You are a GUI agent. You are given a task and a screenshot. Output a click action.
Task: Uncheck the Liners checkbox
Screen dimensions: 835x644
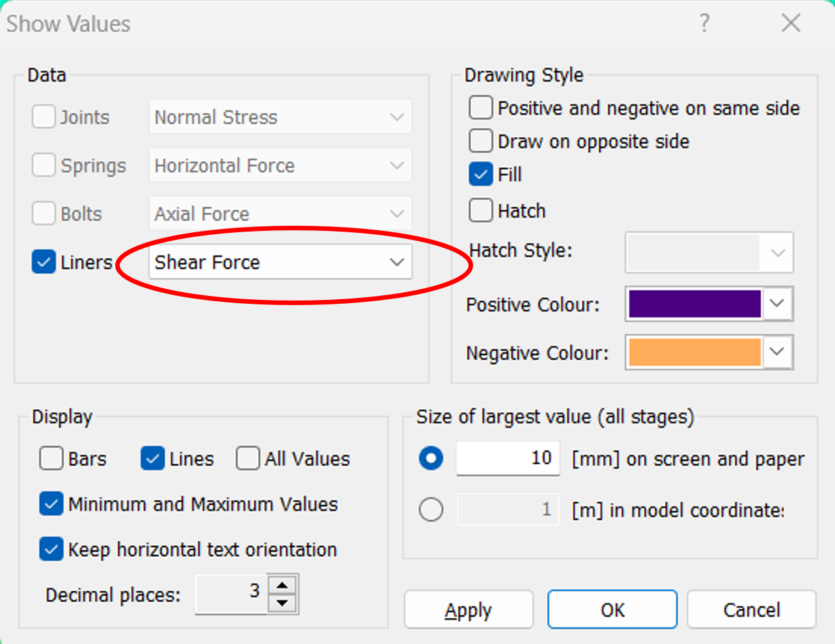tap(44, 262)
